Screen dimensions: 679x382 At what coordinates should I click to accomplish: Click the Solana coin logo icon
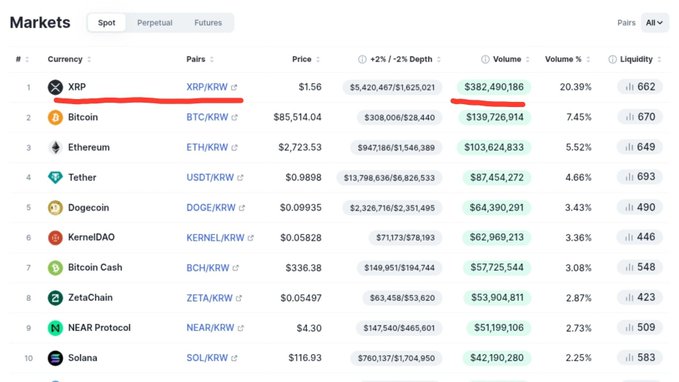point(55,358)
